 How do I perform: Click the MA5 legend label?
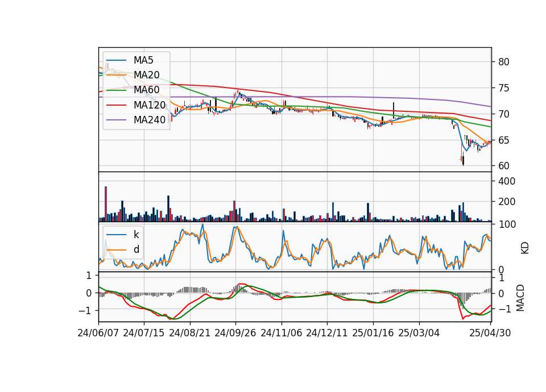coord(143,60)
